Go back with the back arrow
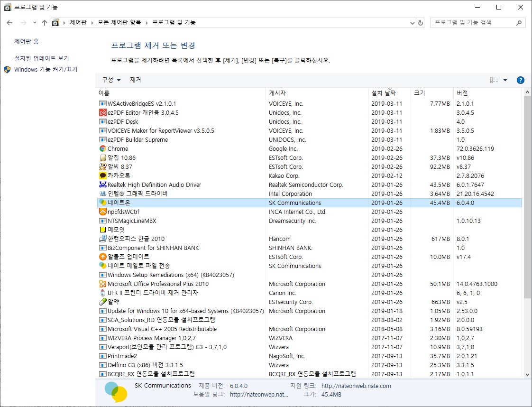 tap(9, 23)
